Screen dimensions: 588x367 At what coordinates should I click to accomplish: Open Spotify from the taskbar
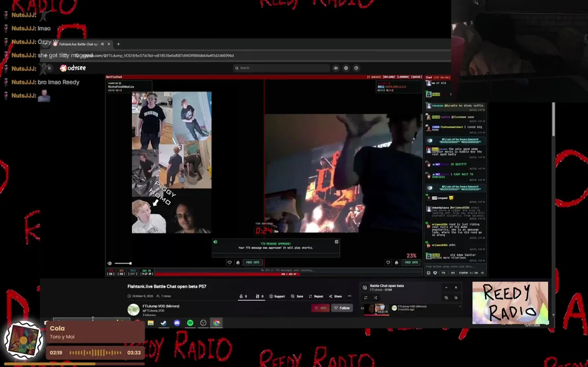190,323
